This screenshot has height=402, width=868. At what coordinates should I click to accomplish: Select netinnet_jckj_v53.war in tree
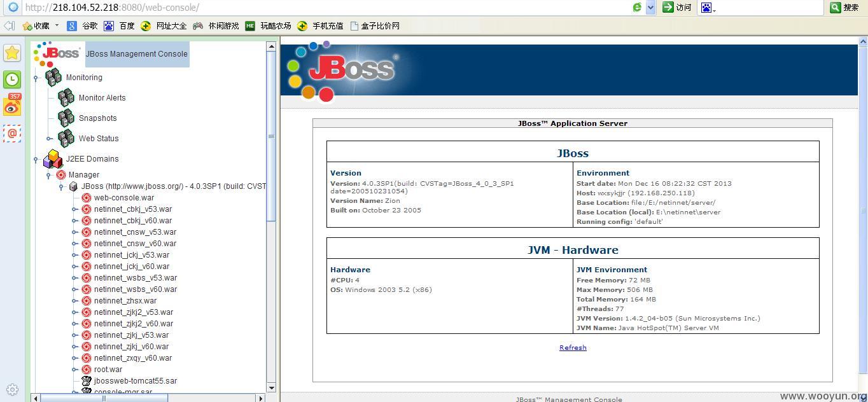click(x=132, y=255)
